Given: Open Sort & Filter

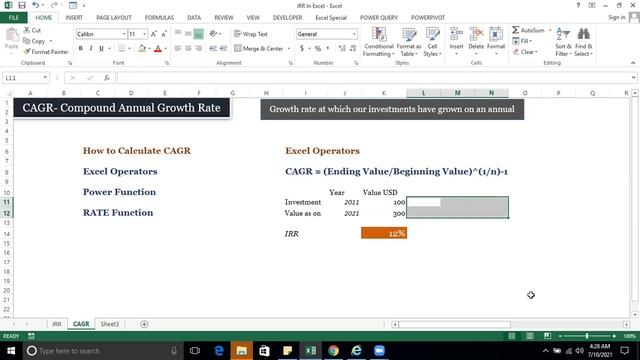Looking at the screenshot, I should click(563, 42).
